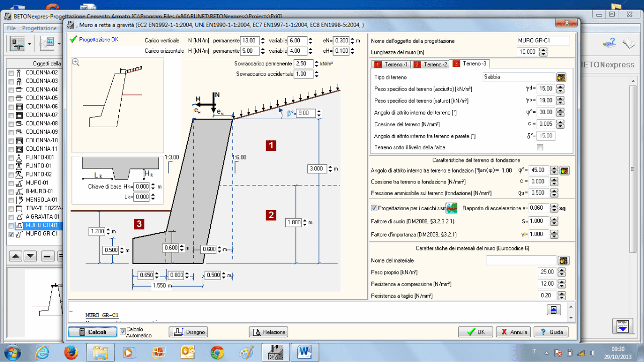Click BETONexpress app icon on taskbar
Image resolution: width=644 pixels, height=362 pixels.
276,352
